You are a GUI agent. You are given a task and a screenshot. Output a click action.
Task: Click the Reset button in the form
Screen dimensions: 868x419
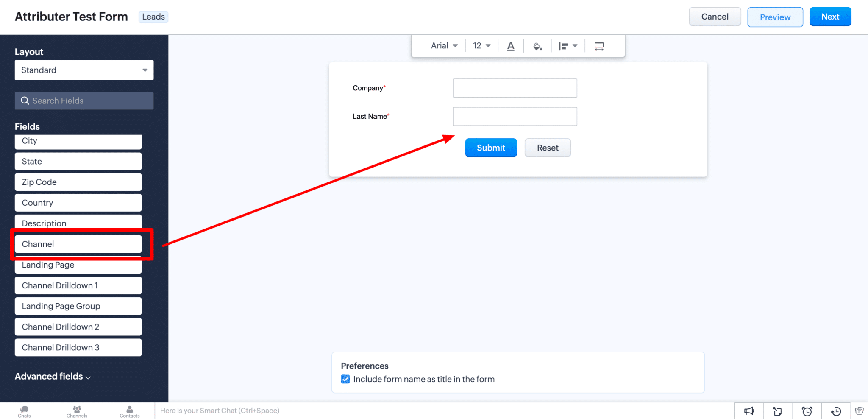click(548, 148)
